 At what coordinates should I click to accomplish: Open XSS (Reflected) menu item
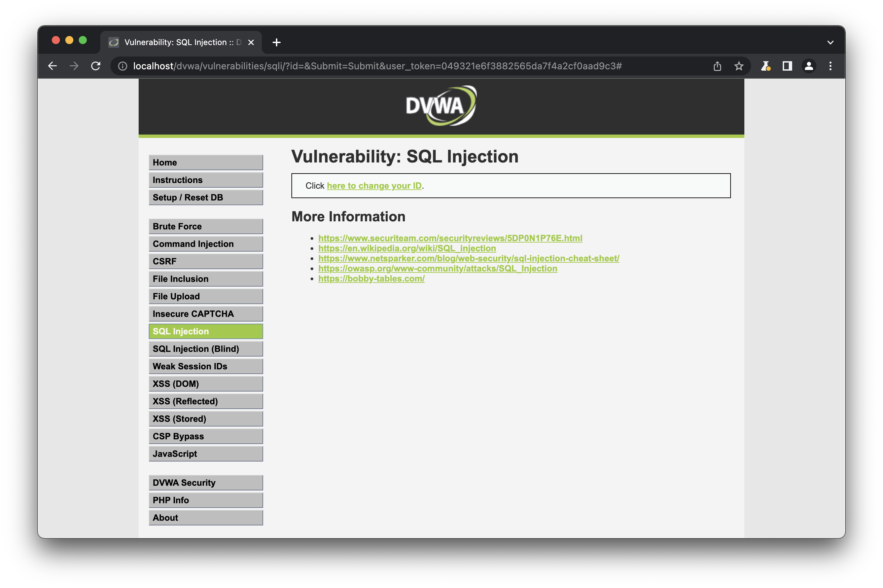coord(206,401)
